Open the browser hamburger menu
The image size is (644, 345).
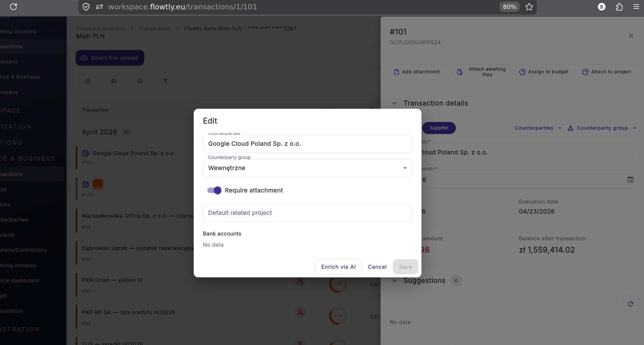tap(636, 6)
